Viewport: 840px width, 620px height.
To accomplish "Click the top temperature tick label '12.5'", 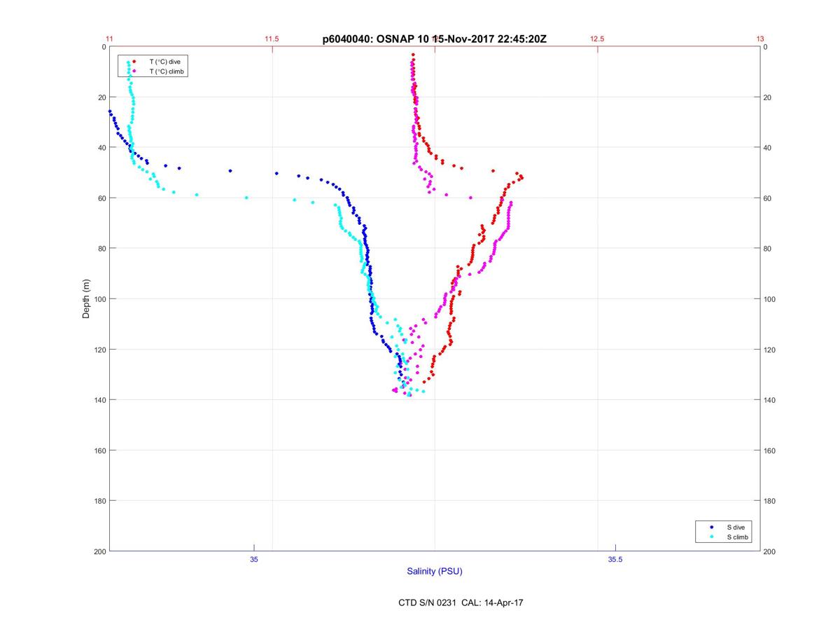I will pos(597,39).
